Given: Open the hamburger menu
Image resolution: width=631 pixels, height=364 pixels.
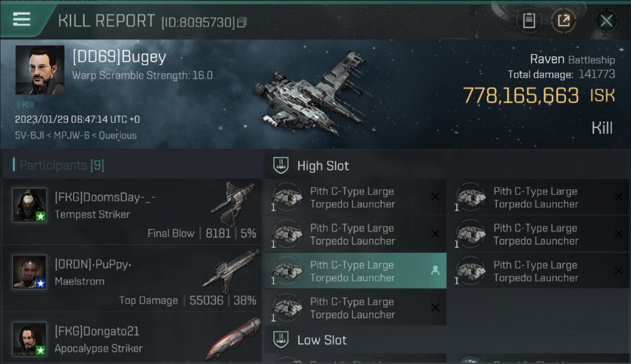Looking at the screenshot, I should 22,20.
